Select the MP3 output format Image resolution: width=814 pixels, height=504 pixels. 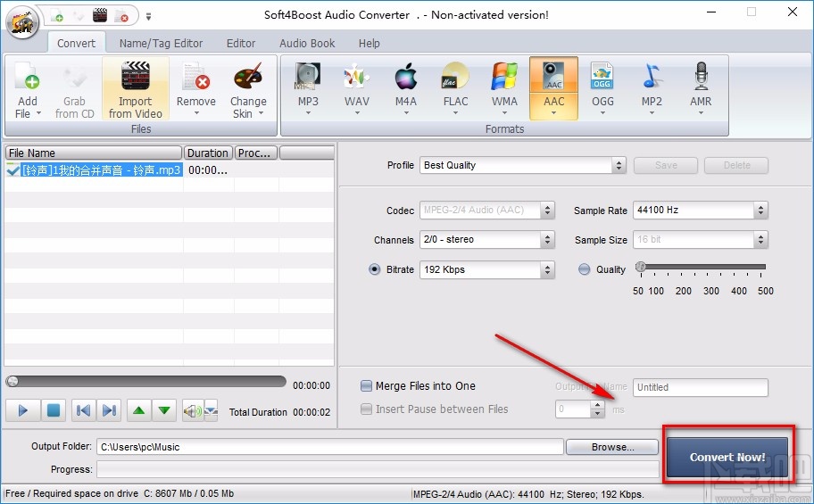[x=308, y=89]
